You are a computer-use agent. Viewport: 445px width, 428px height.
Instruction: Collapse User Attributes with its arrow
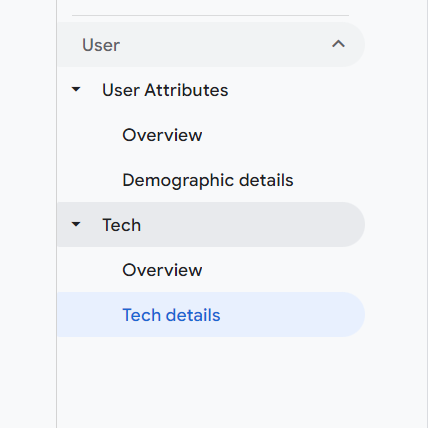click(76, 89)
